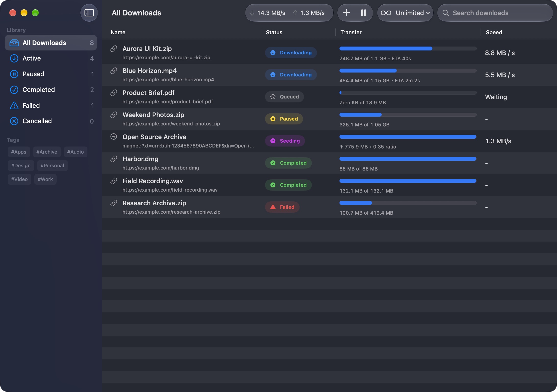This screenshot has width=557, height=392.
Task: Open the Paused category in the sidebar
Action: (51, 74)
